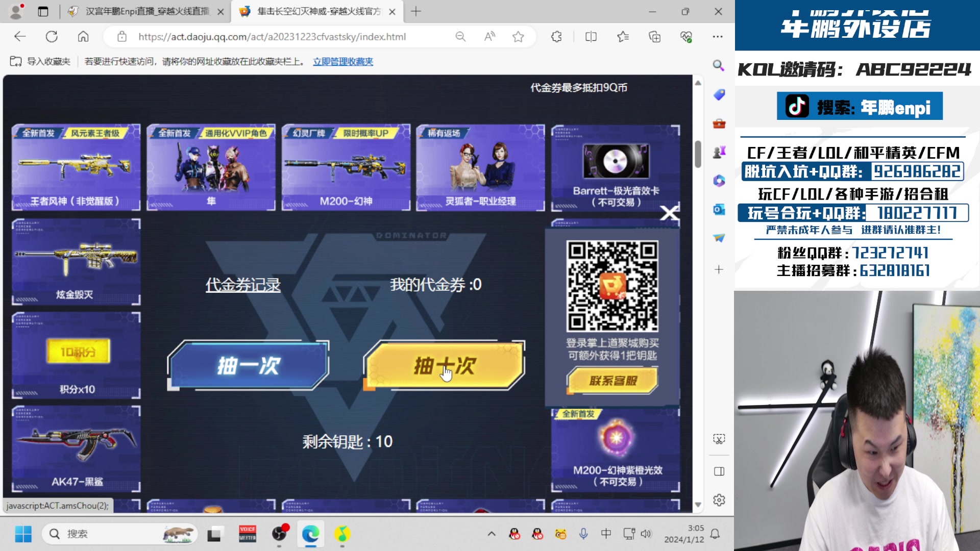Add a sidebar app with plus
This screenshot has height=551, width=980.
(x=719, y=269)
